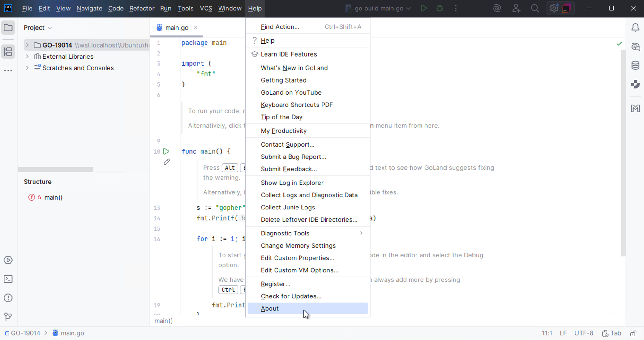Click the Problems tool window icon

[8, 298]
